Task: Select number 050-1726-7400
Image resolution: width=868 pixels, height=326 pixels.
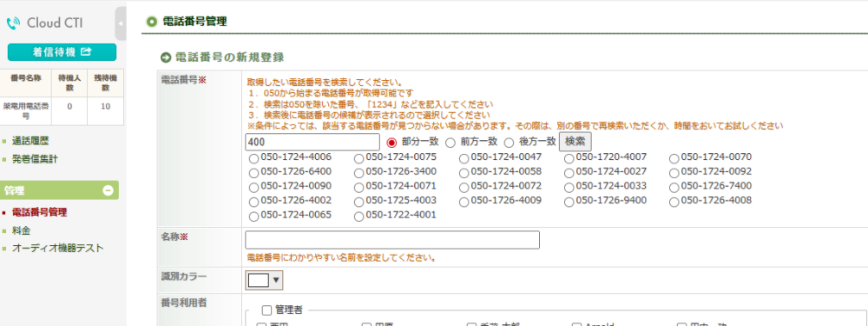Action: coord(674,188)
